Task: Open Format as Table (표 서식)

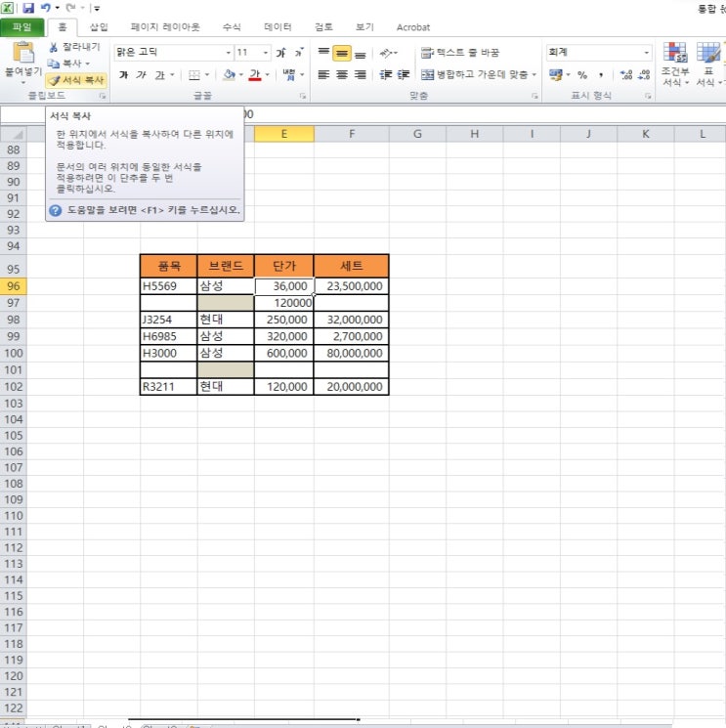Action: pos(707,64)
